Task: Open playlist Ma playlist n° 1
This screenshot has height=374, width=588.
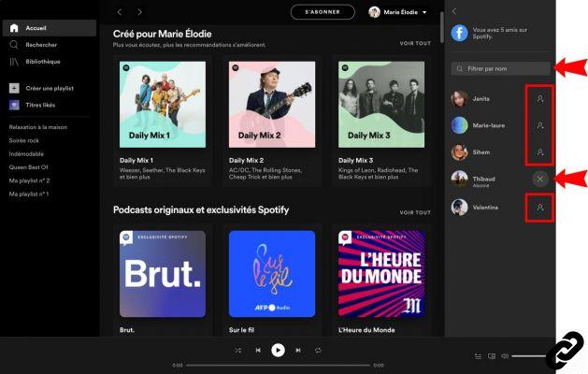Action: 29,194
